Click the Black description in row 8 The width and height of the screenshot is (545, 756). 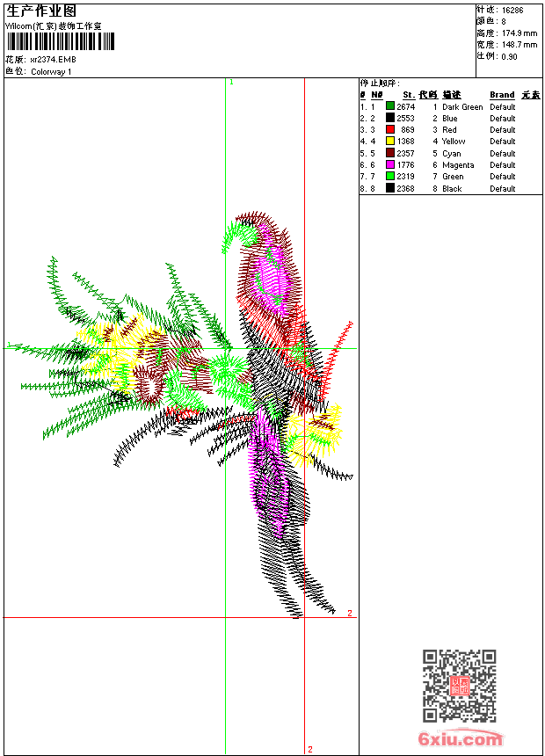click(x=452, y=188)
